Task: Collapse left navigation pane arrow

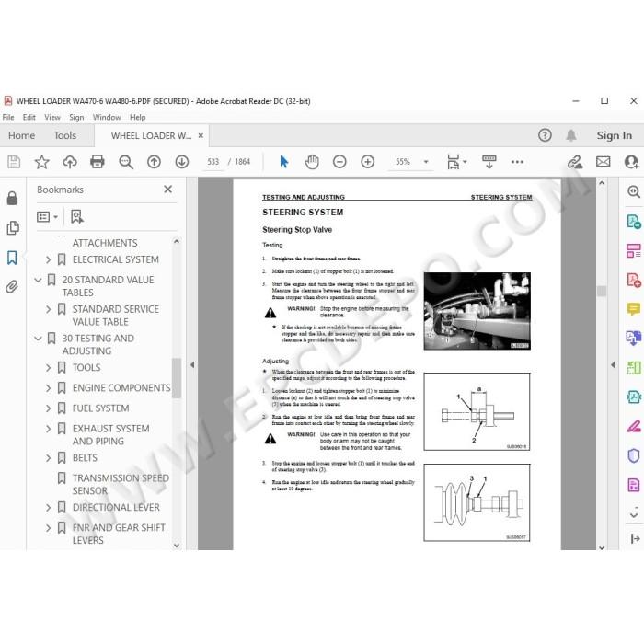Action: (x=192, y=364)
